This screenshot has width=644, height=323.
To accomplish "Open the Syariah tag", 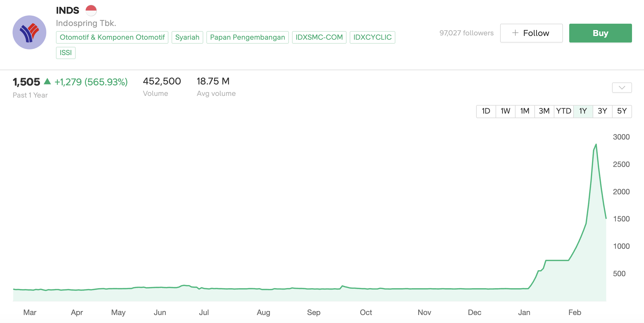I will (187, 37).
